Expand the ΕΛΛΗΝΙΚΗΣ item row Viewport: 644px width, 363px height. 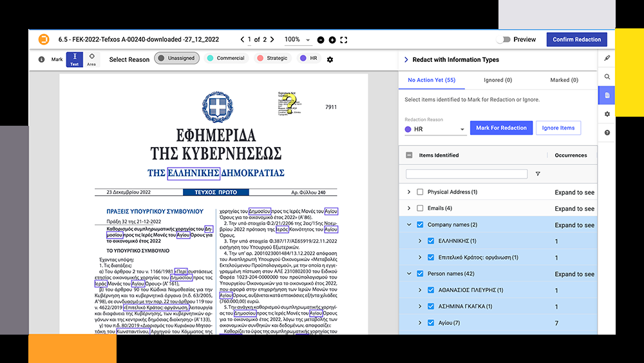[420, 241]
